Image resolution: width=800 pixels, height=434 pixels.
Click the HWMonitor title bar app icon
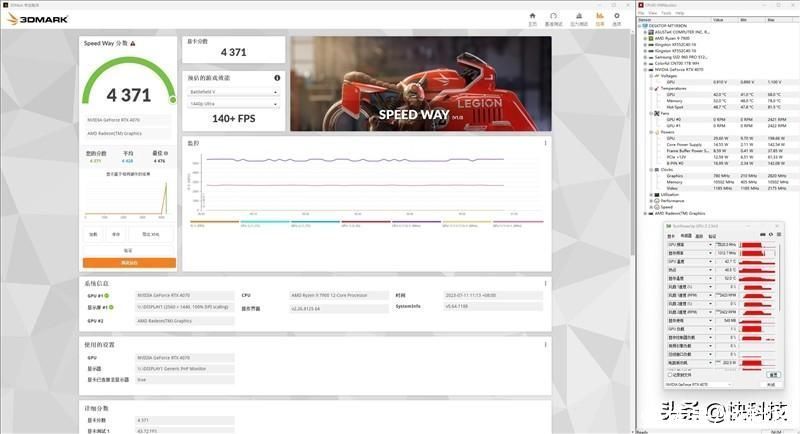(641, 5)
